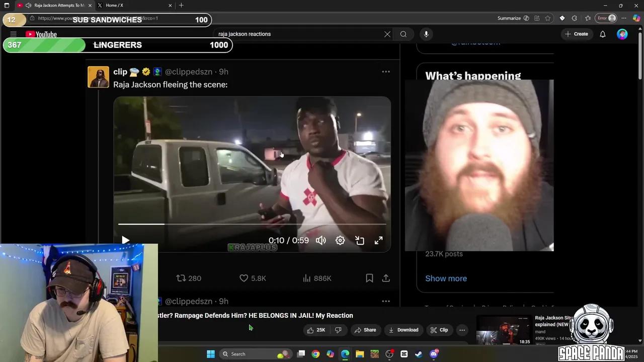Viewport: 644px width, 362px height.
Task: Open Copilot app from the taskbar
Action: click(330, 354)
